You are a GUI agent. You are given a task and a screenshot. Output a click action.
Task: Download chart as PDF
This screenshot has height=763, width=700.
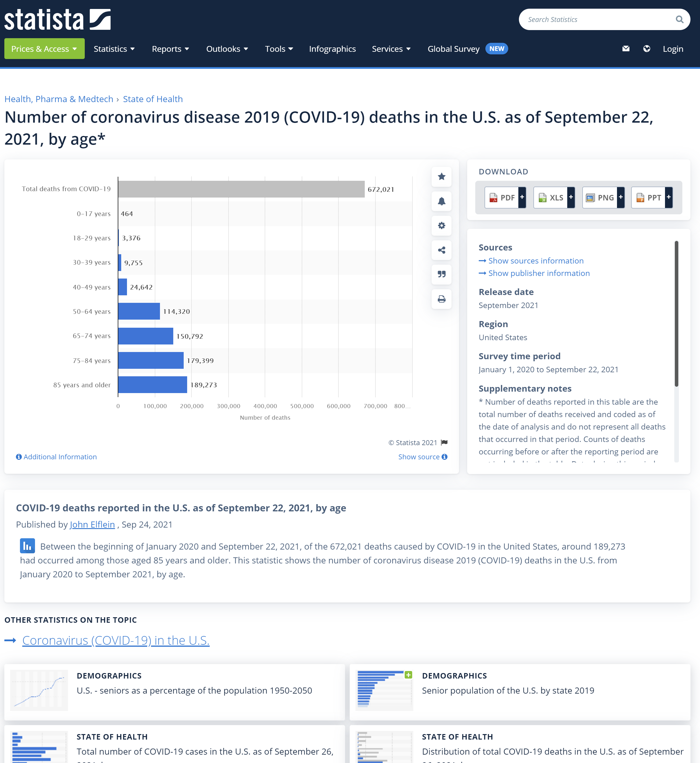coord(505,197)
